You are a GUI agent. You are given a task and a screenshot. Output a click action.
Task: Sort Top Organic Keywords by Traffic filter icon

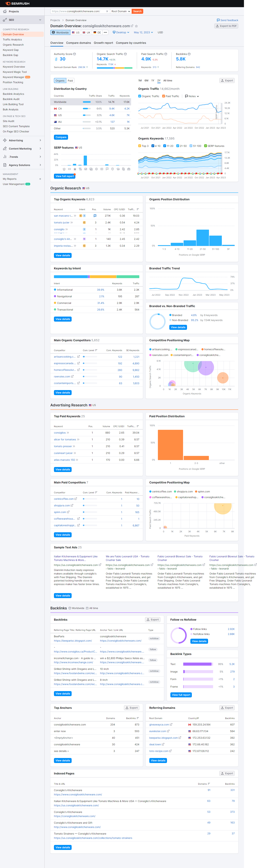point(138,209)
